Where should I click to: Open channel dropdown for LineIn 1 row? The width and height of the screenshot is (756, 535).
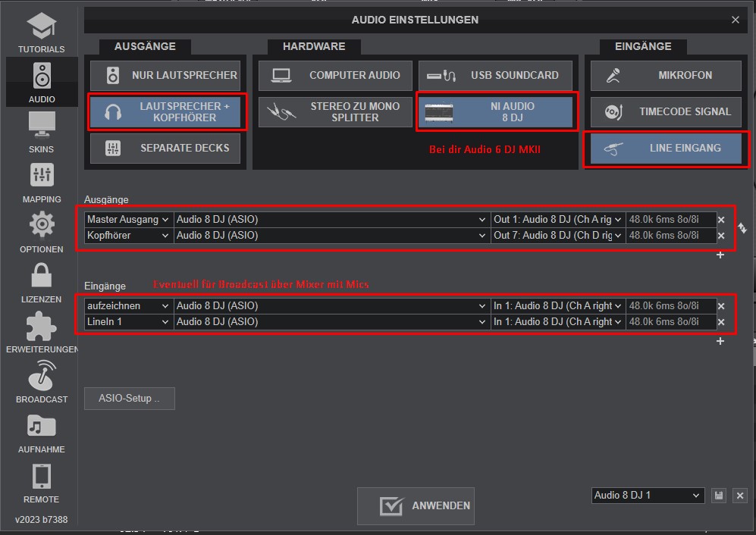(x=557, y=321)
